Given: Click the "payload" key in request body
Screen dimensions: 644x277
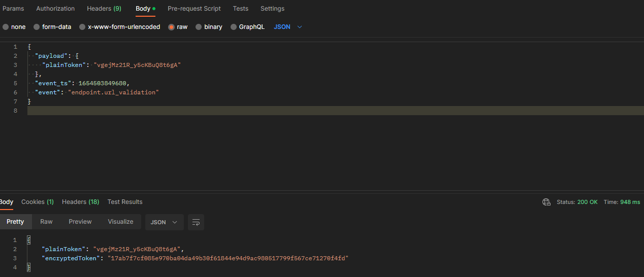Looking at the screenshot, I should coord(51,56).
